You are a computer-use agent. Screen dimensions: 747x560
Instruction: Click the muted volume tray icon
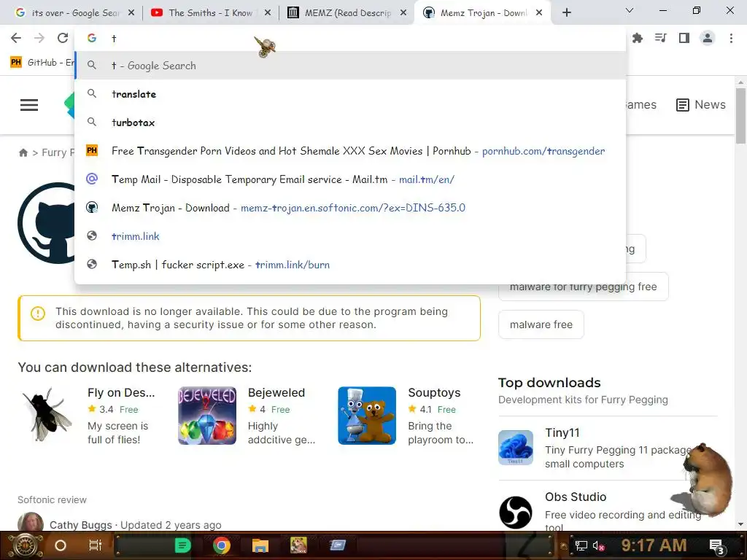598,545
